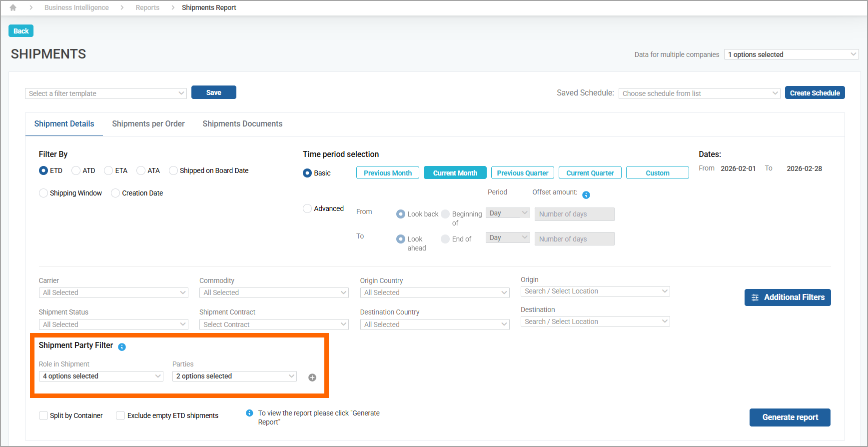Click the Shipments Report breadcrumb text
Screen dimensions: 868x447
[x=209, y=7]
